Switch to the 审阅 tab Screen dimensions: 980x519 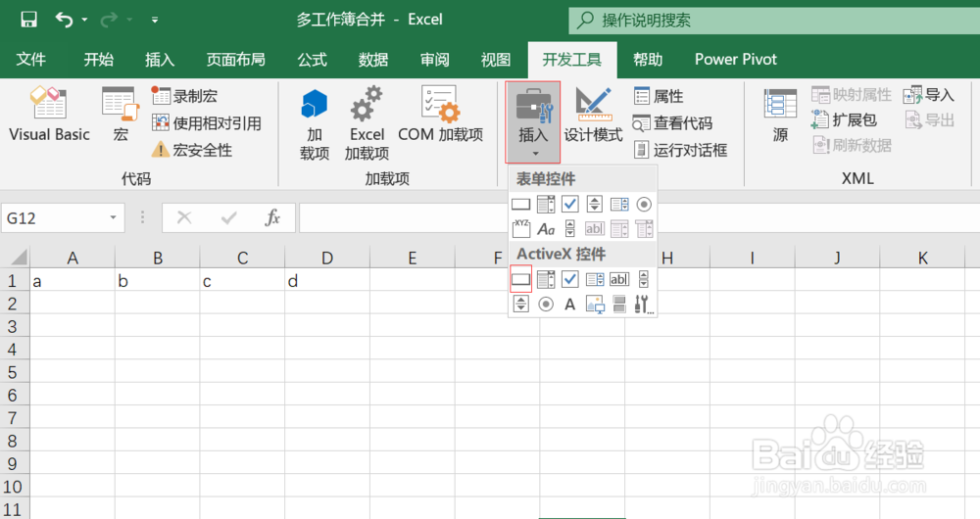point(434,60)
